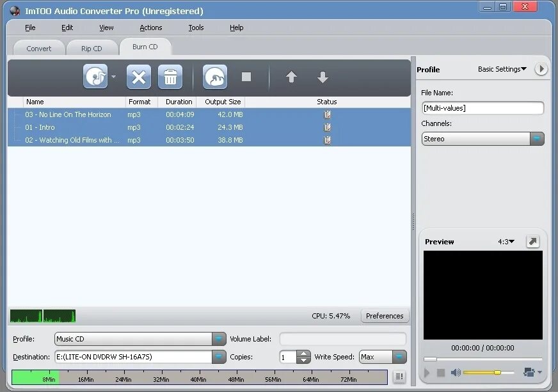This screenshot has width=558, height=392.
Task: Click the snapshot icon in the preview controls
Action: [529, 372]
